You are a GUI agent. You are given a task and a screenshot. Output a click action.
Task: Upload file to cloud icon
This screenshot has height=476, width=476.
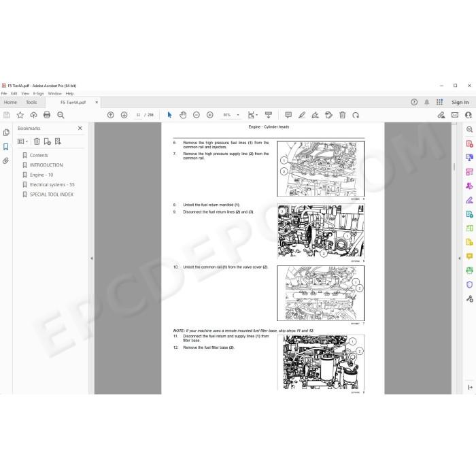click(x=33, y=115)
